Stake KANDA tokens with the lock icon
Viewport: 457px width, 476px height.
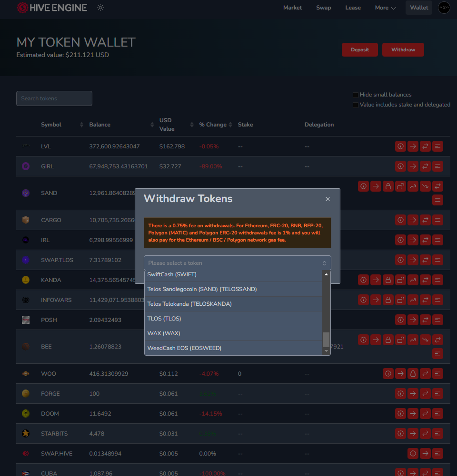(x=388, y=280)
